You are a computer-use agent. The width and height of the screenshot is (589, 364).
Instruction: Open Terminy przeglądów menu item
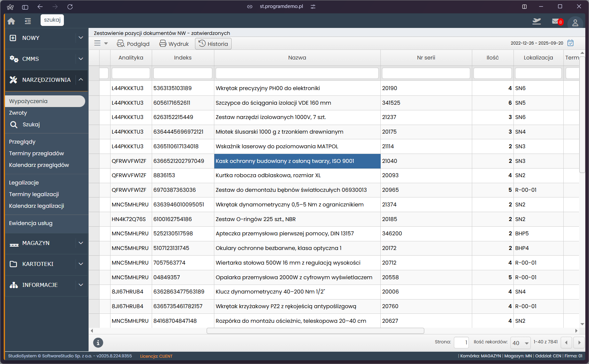point(36,153)
